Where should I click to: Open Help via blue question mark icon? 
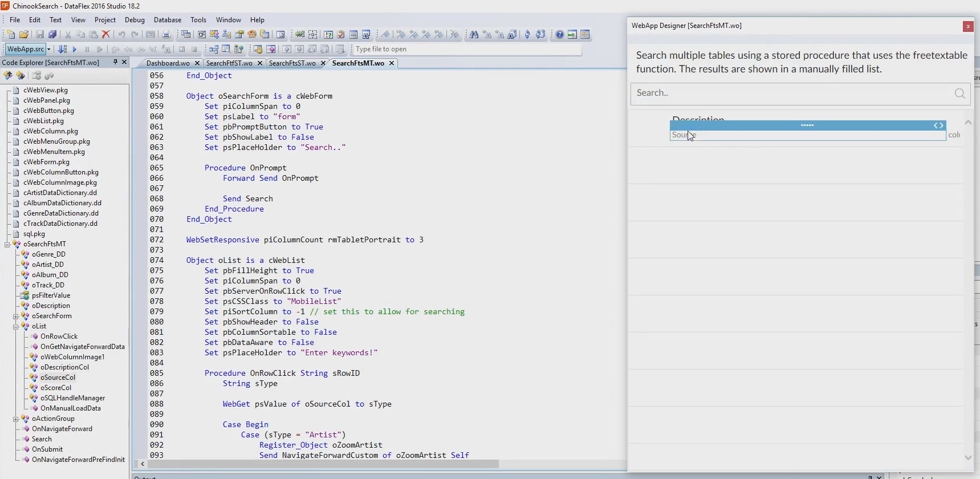point(559,35)
